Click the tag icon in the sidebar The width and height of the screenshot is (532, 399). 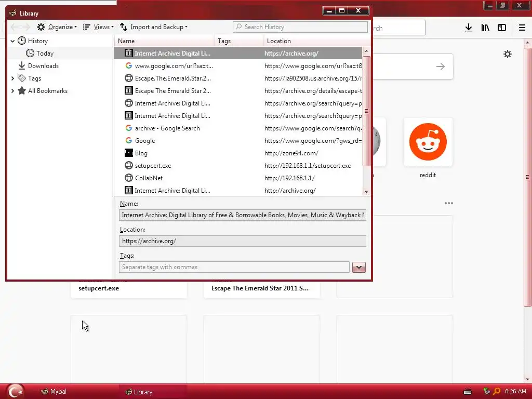pyautogui.click(x=22, y=78)
